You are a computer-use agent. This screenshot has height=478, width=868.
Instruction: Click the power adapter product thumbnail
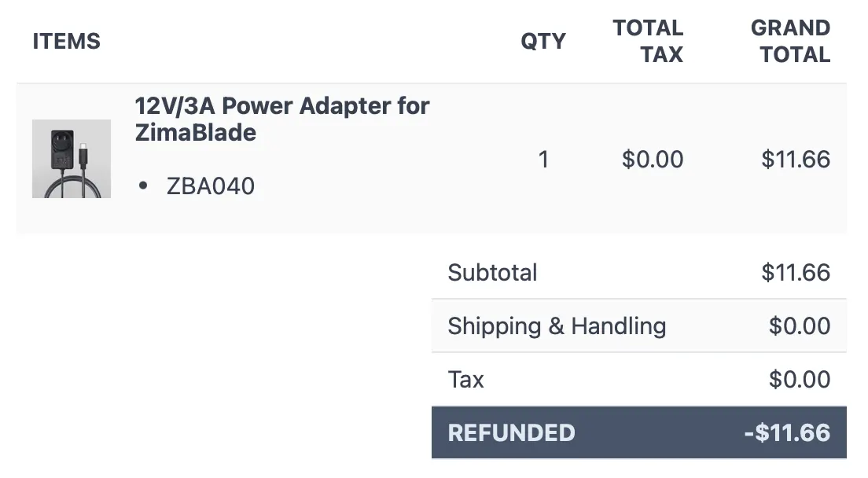click(x=72, y=159)
